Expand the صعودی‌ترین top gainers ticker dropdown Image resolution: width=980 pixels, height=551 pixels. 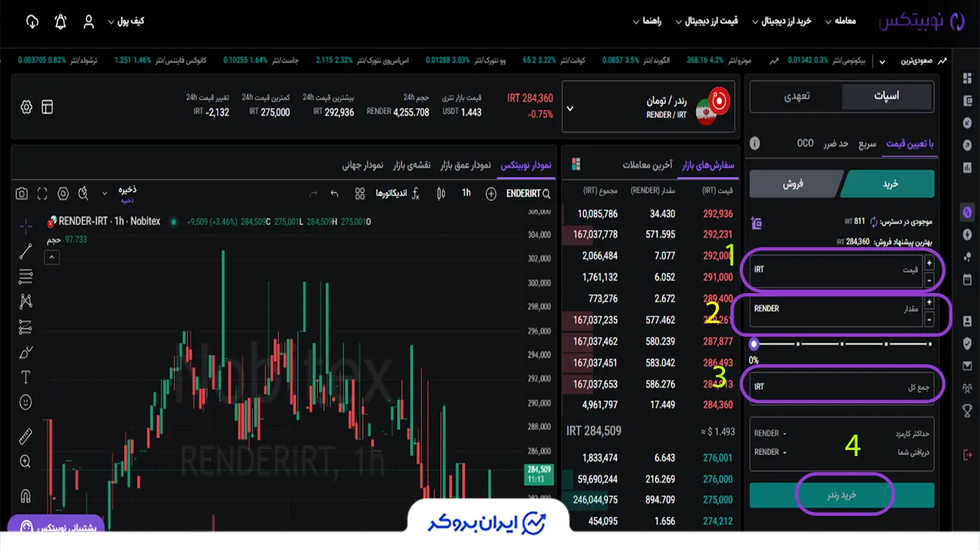(x=882, y=60)
